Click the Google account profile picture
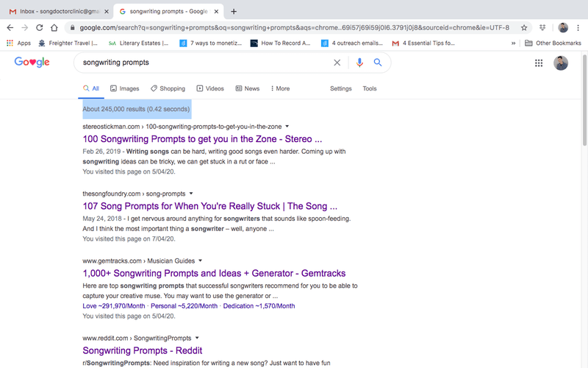 pos(561,63)
